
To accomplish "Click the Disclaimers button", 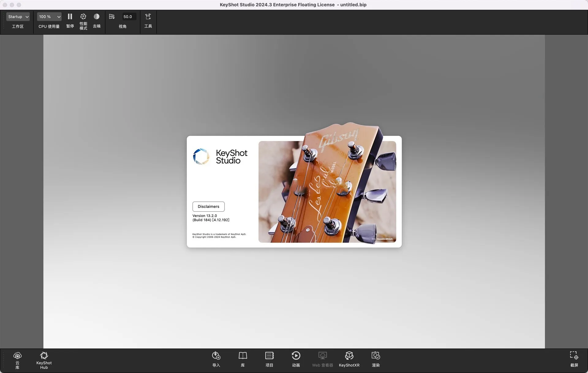I will (x=208, y=206).
